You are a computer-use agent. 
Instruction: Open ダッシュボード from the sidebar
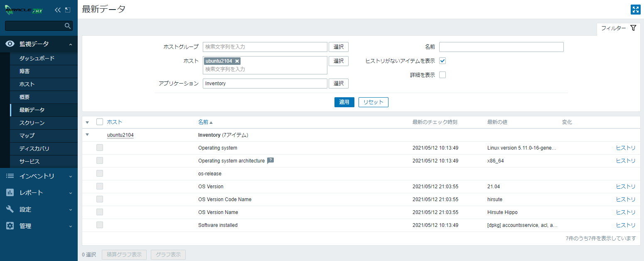(x=37, y=59)
